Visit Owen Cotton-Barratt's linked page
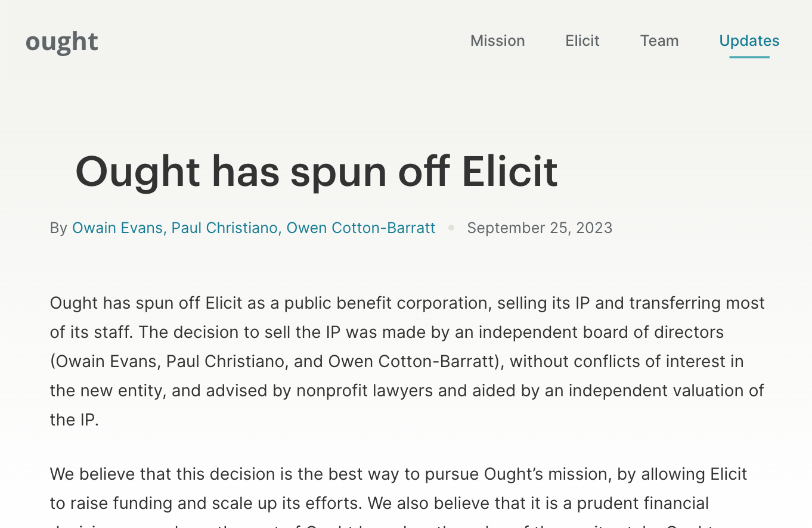The width and height of the screenshot is (812, 528). [x=361, y=228]
